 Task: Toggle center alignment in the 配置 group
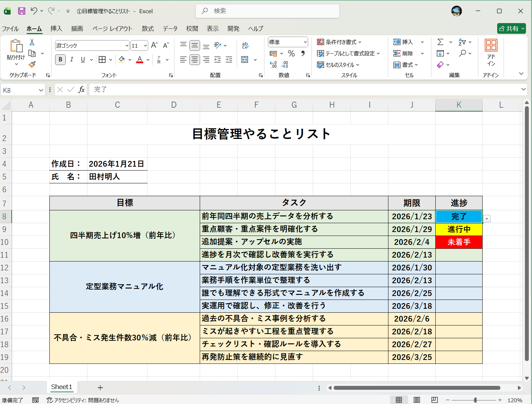coord(195,59)
